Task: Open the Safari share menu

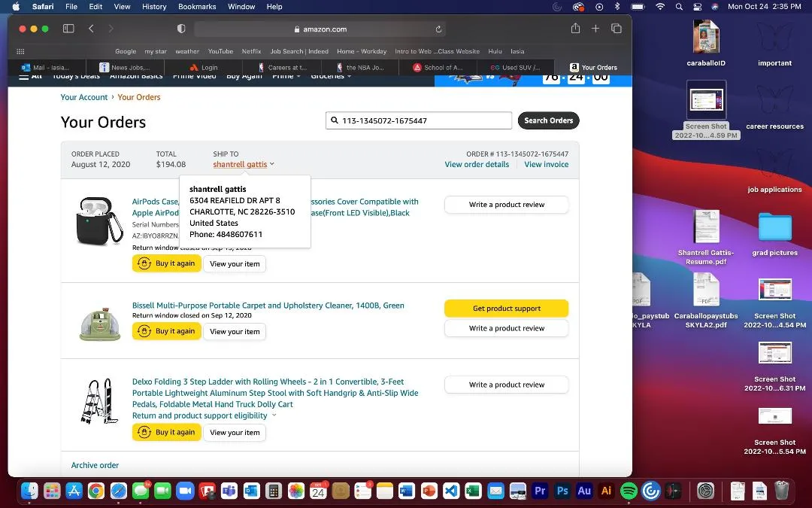Action: coord(575,29)
